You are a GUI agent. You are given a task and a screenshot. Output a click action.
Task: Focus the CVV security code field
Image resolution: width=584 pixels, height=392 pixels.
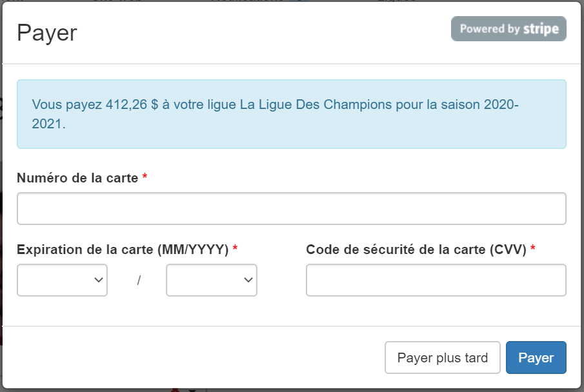[436, 280]
